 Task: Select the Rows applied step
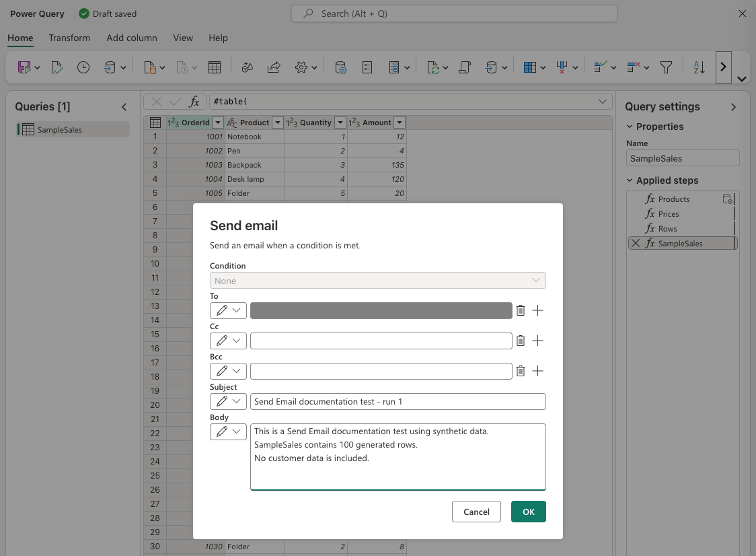point(681,229)
